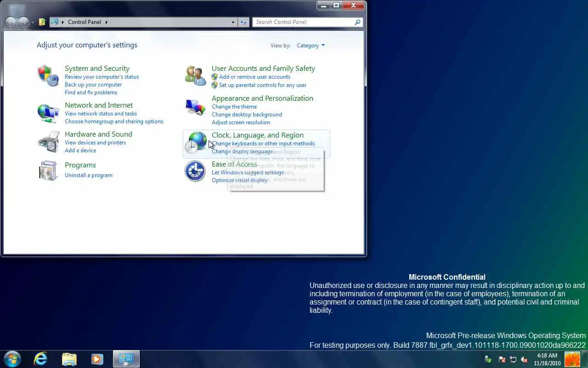
Task: Click the Forward navigation arrow
Action: (23, 22)
